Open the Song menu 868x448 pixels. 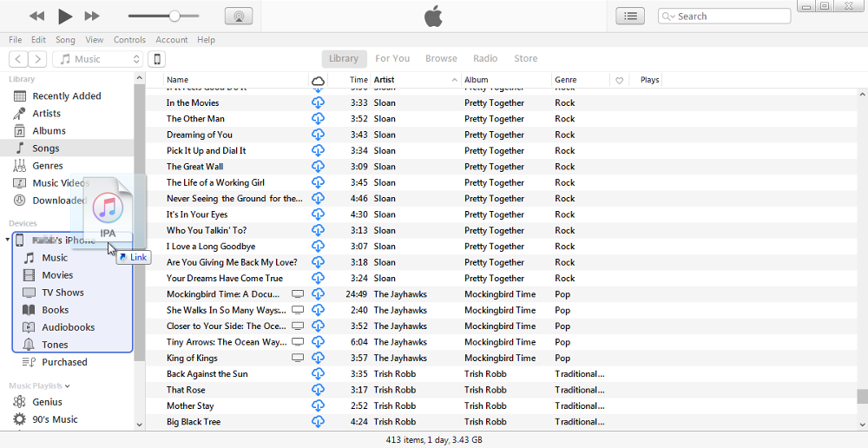coord(65,40)
